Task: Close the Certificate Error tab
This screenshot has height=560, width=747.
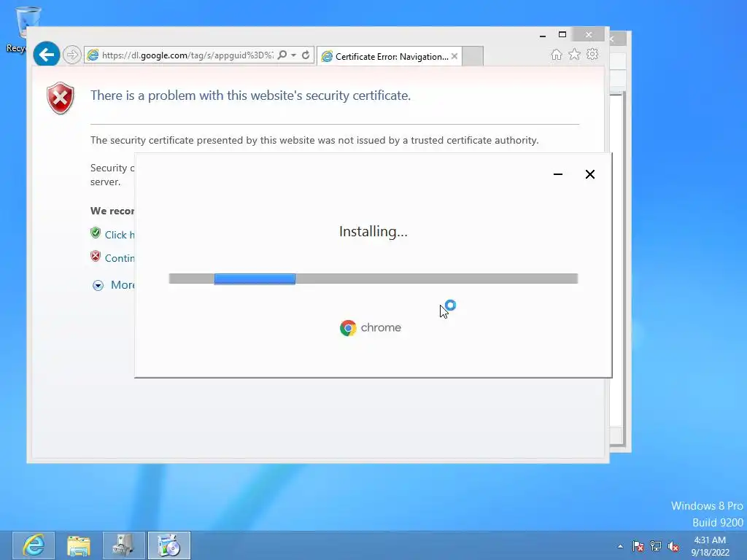Action: [454, 56]
